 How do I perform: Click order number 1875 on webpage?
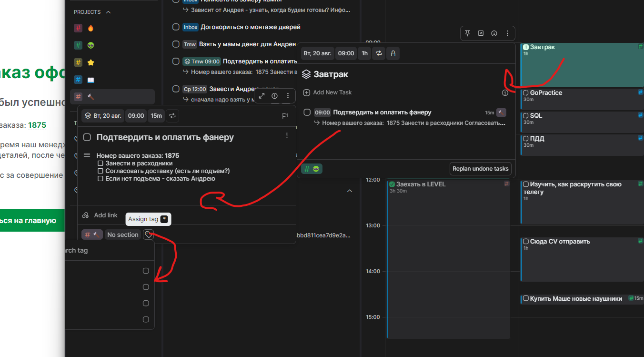coord(37,125)
